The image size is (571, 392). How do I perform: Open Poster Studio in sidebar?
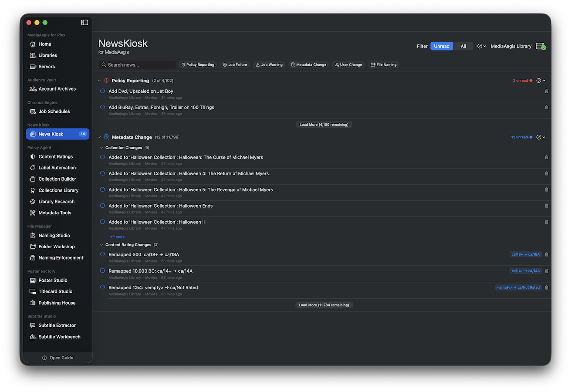pyautogui.click(x=57, y=280)
